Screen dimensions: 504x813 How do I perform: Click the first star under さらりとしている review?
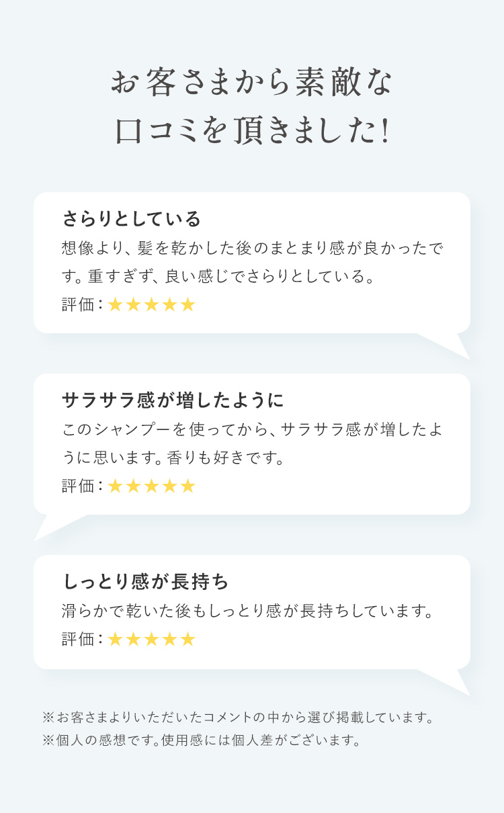115,305
